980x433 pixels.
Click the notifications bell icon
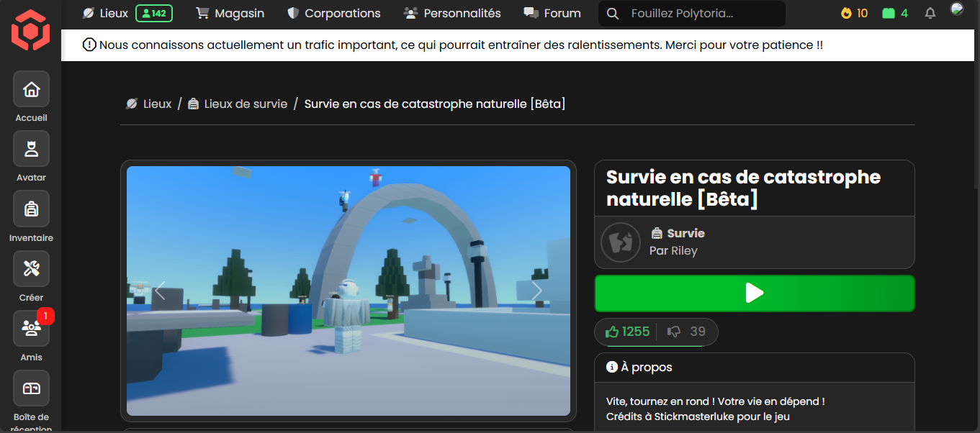pos(930,13)
